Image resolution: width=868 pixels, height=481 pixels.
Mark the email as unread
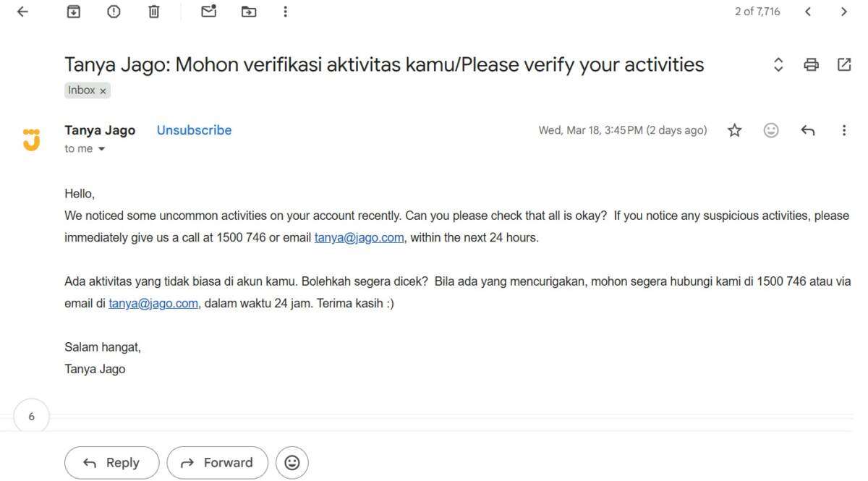tap(209, 12)
